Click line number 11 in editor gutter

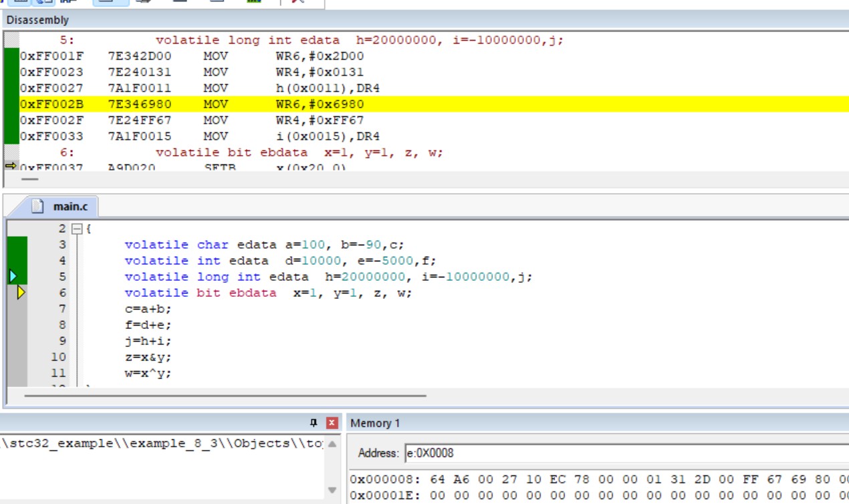pos(59,373)
